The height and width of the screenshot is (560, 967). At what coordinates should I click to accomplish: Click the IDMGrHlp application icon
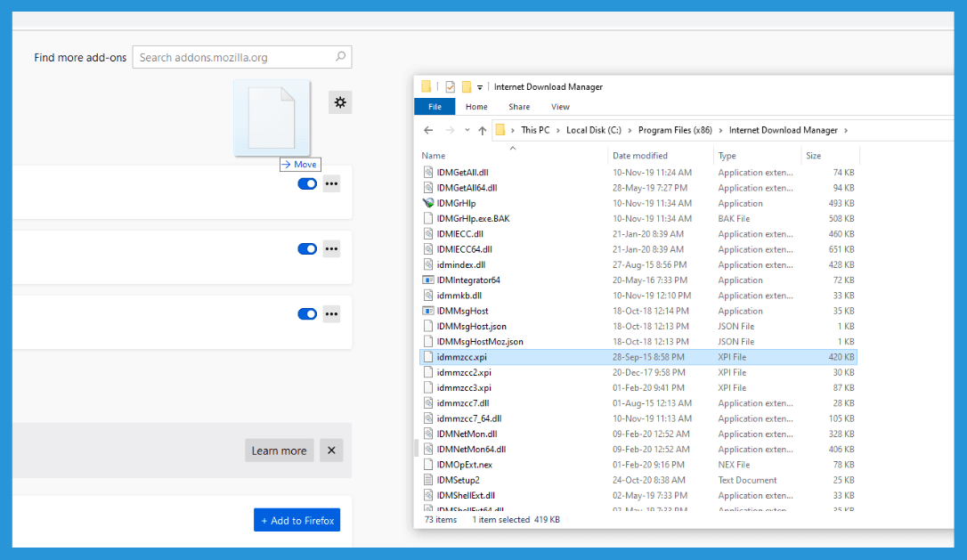pyautogui.click(x=428, y=203)
